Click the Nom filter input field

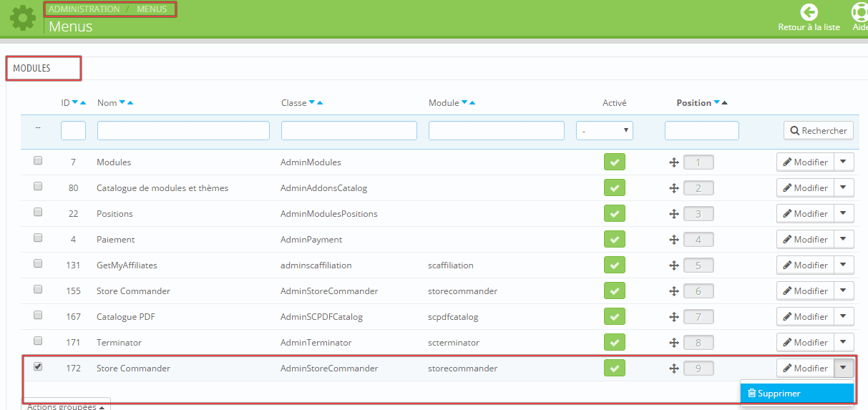pos(183,130)
